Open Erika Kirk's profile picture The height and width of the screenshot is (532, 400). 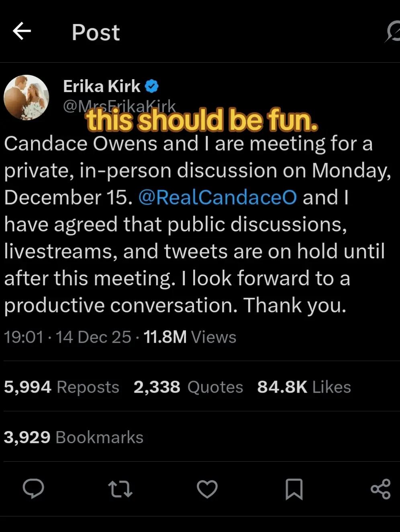(x=27, y=98)
